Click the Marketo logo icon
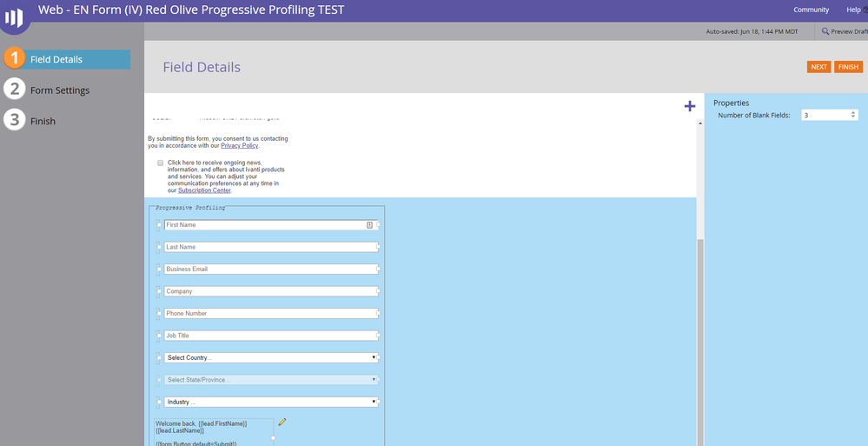Screen dimensions: 868x446 pos(15,17)
